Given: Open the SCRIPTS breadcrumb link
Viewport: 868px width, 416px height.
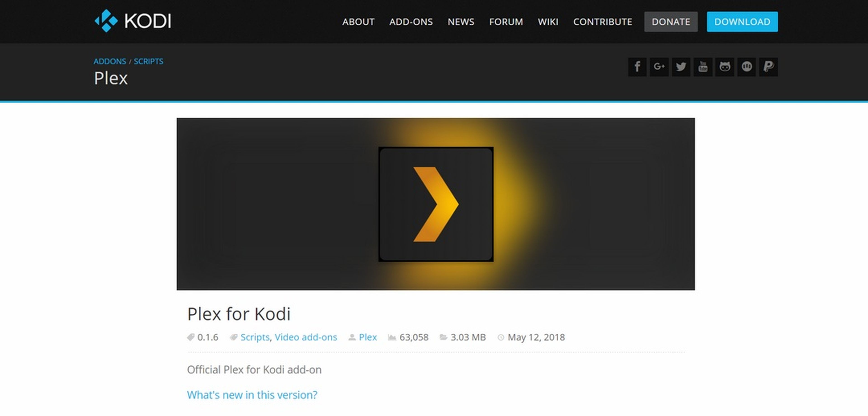Looking at the screenshot, I should (x=149, y=61).
